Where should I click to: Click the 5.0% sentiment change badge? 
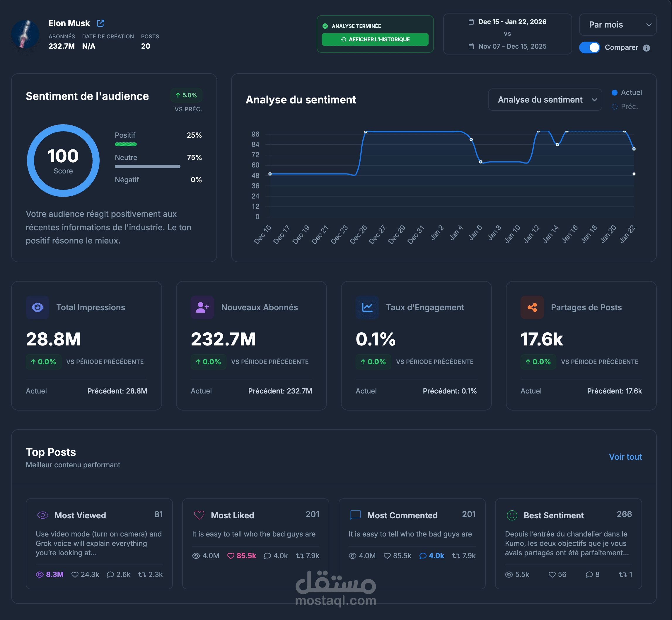pyautogui.click(x=186, y=95)
